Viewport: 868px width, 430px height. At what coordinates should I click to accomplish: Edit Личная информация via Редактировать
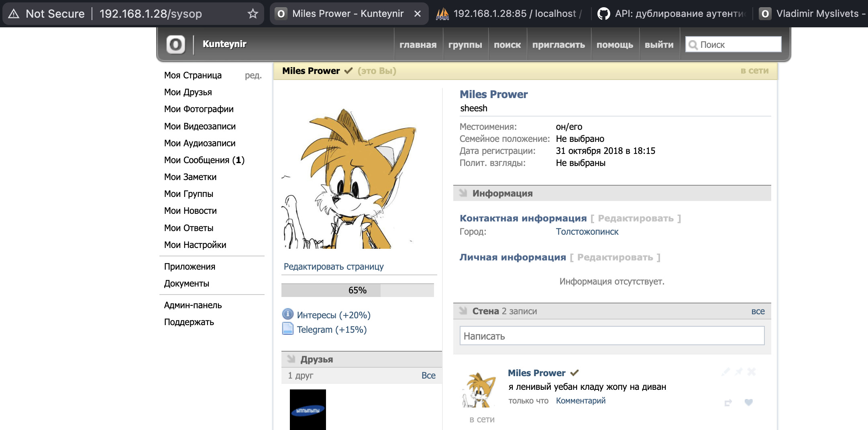pos(615,257)
